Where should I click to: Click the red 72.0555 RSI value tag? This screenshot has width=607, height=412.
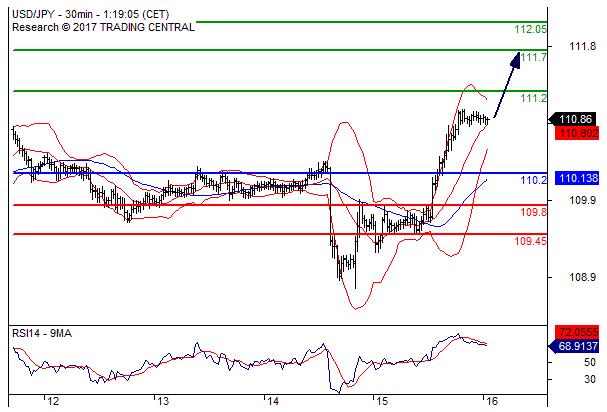click(x=577, y=332)
